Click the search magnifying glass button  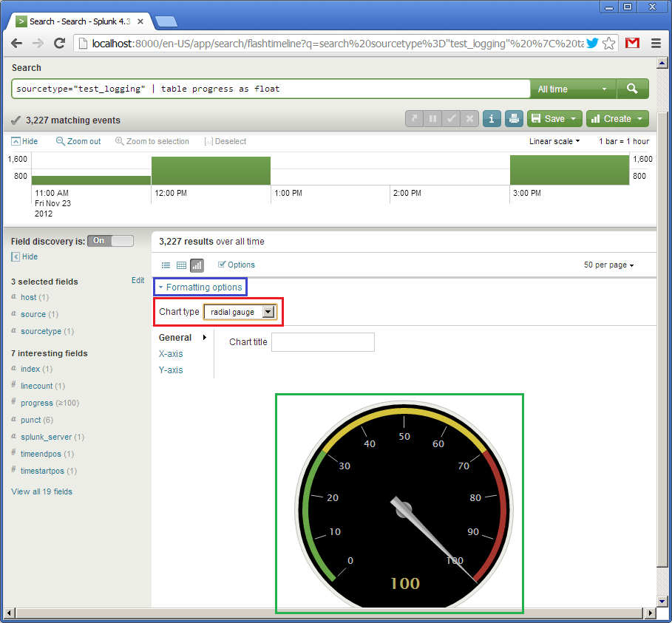633,88
